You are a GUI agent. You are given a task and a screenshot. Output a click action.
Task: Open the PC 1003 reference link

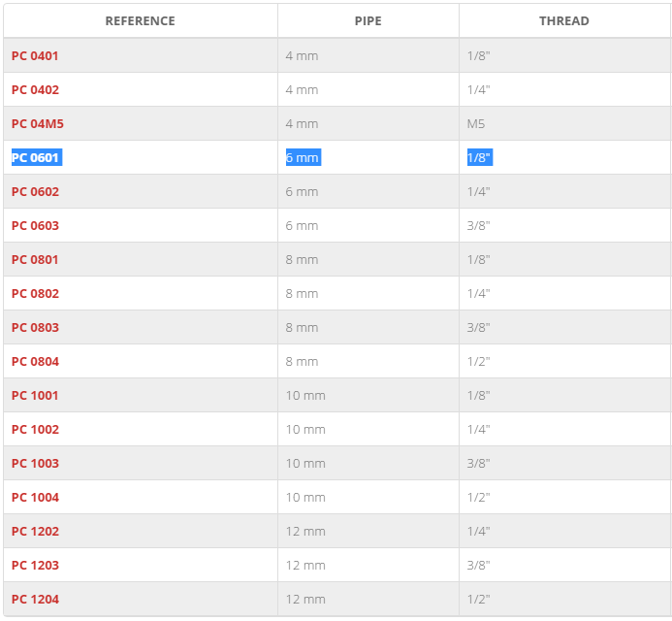coord(35,463)
